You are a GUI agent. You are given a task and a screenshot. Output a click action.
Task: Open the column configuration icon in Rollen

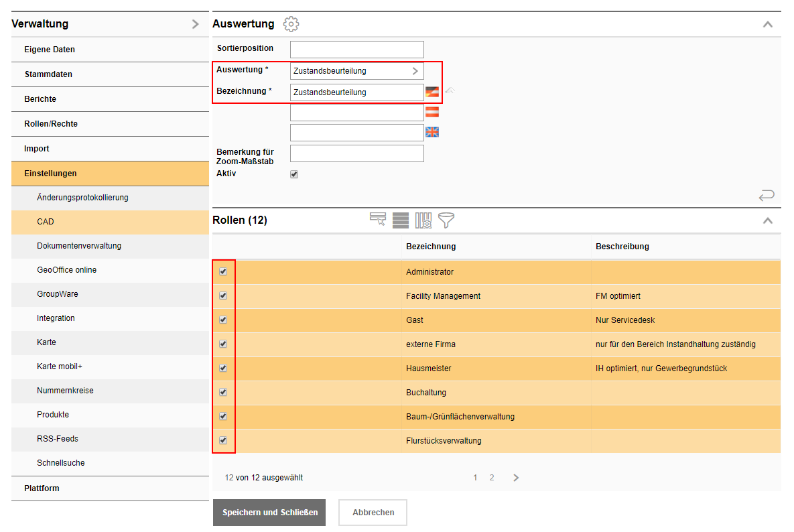423,220
